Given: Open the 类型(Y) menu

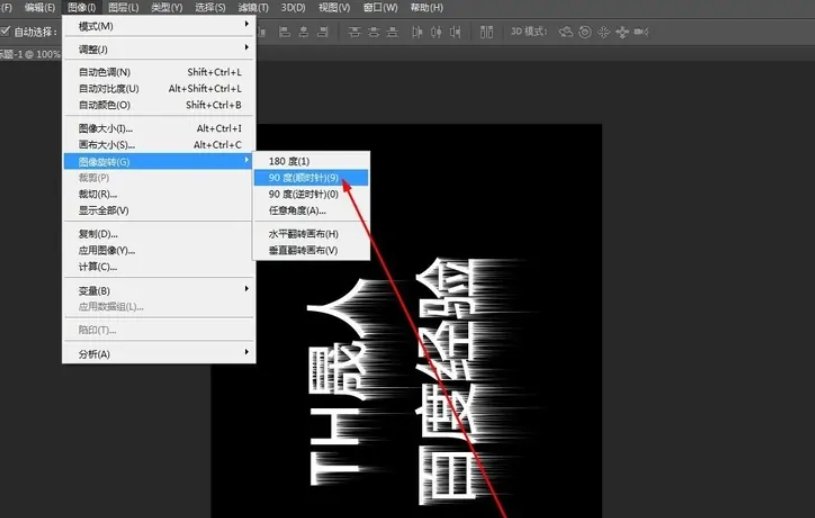Looking at the screenshot, I should coord(167,8).
